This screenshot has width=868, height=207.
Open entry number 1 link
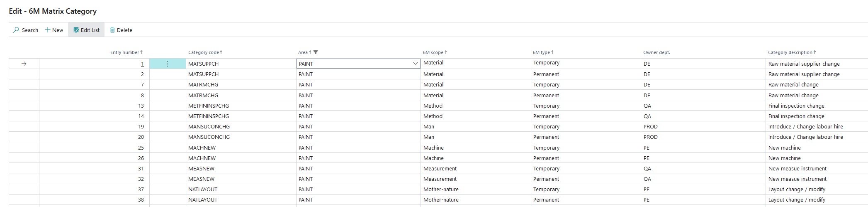(142, 64)
